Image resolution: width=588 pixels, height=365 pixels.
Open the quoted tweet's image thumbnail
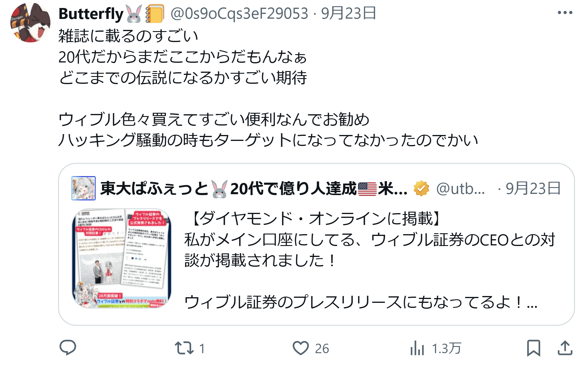coord(122,258)
